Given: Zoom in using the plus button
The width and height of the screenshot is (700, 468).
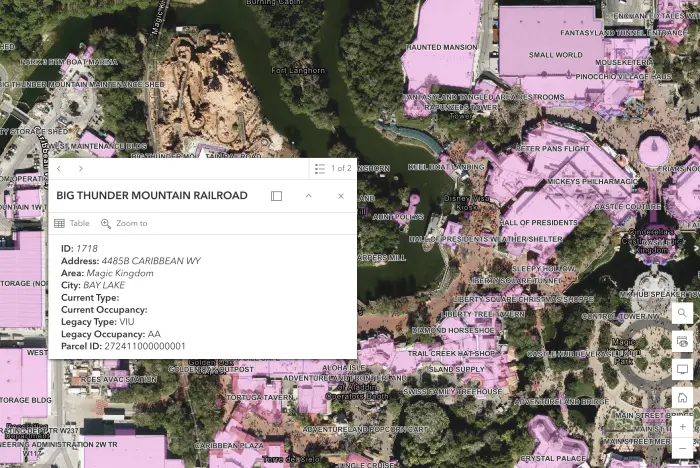Looking at the screenshot, I should pyautogui.click(x=682, y=426).
